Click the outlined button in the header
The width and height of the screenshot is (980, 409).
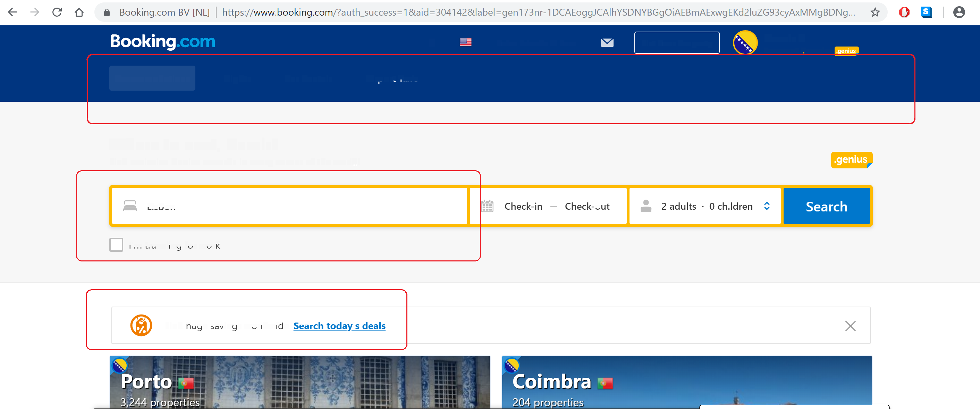[x=676, y=43]
